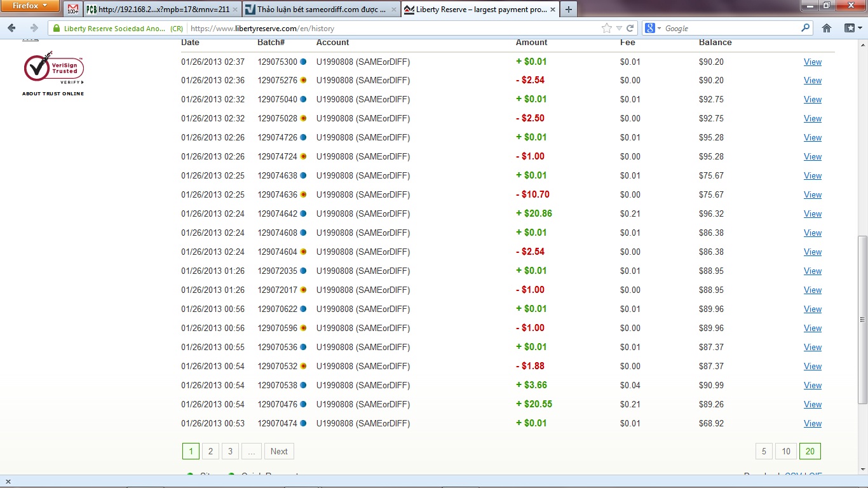Screen dimensions: 868x488
Task: Click the vertical page scrollbar thumb
Action: (862, 320)
